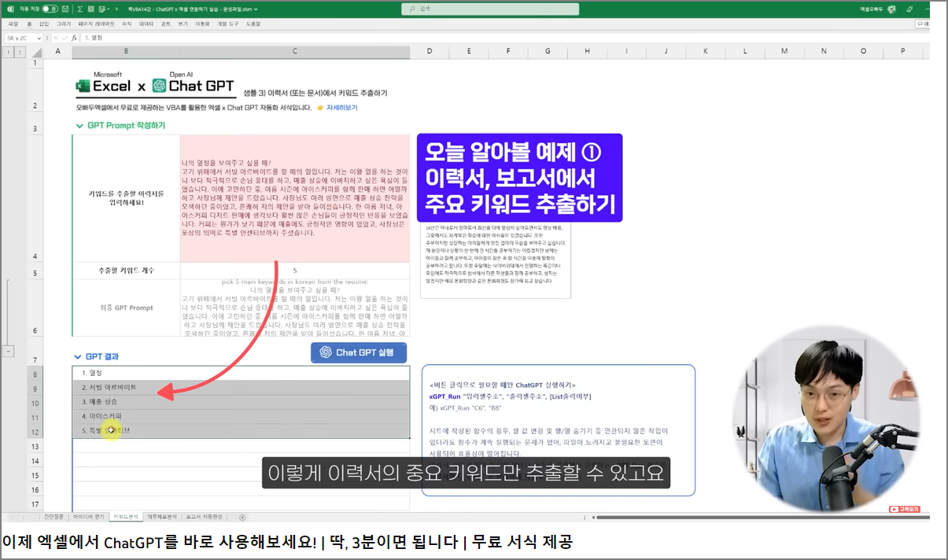Open the 개발 도구 ribbon tab

pos(228,24)
